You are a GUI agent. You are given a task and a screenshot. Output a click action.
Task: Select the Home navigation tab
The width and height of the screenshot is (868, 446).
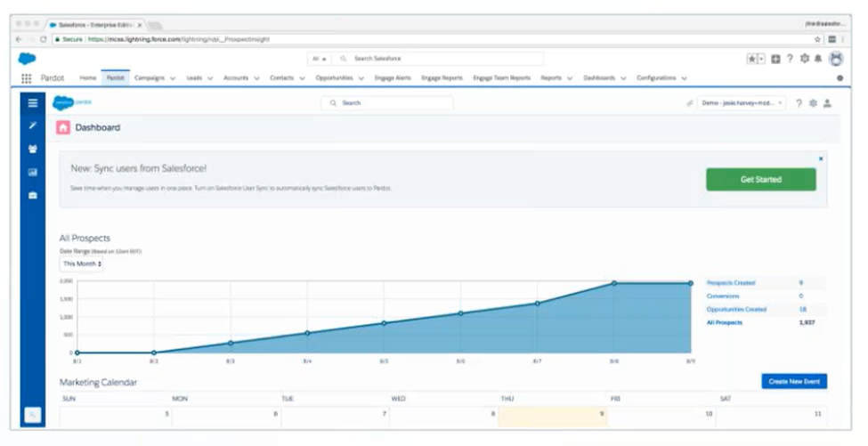(x=88, y=78)
